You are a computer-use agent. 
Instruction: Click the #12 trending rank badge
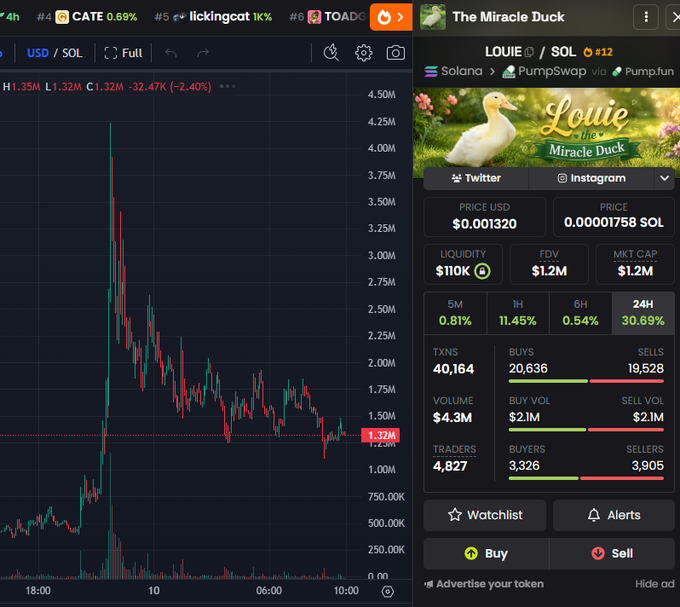tap(598, 52)
